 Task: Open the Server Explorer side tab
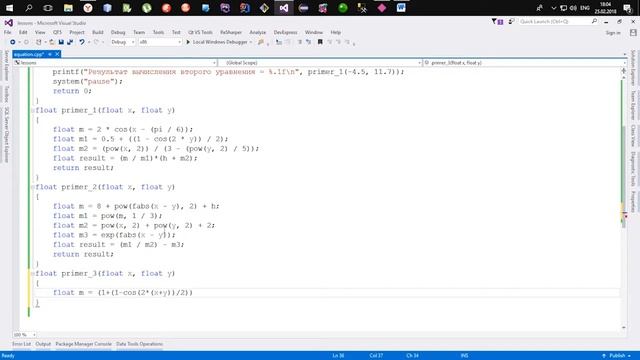(7, 65)
